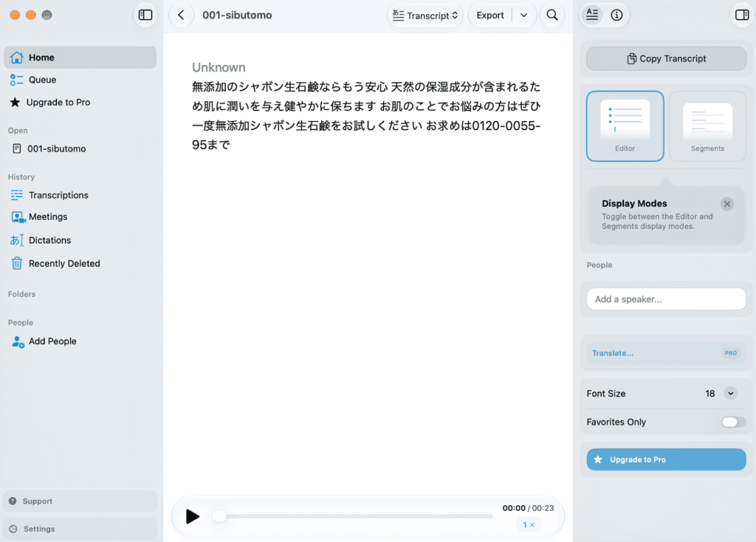Click blue Upgrade to Pro button
Image resolution: width=756 pixels, height=542 pixels.
(667, 459)
